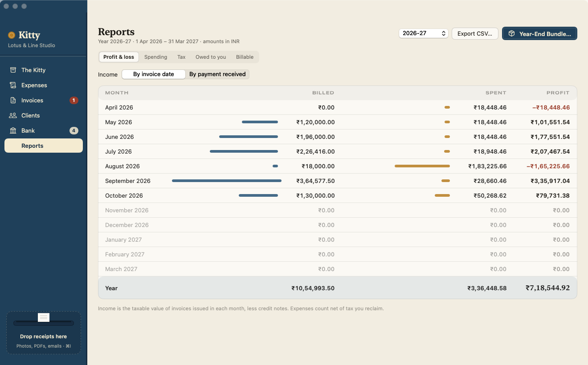Switch income to By payment received
Screen dimensions: 588x365
(x=217, y=74)
